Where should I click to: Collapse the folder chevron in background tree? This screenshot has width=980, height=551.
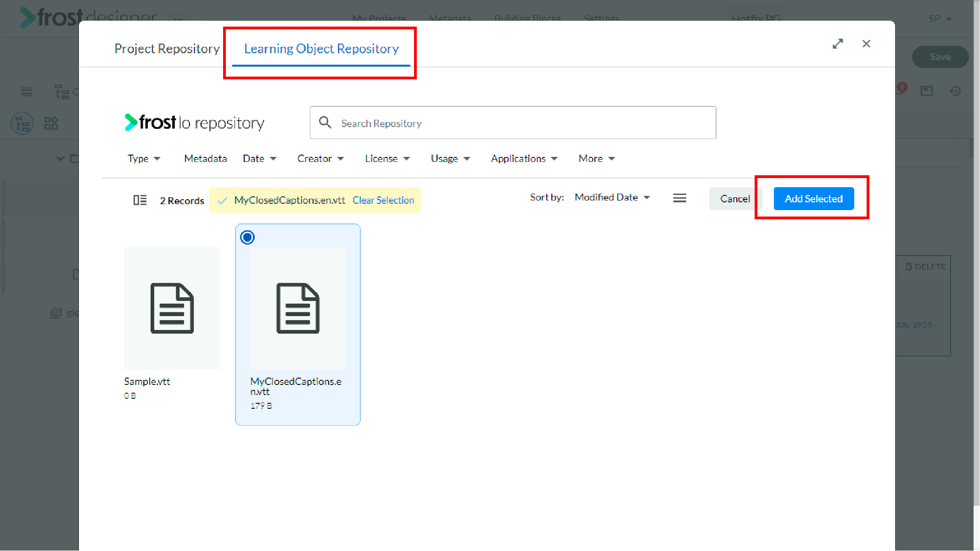pos(60,159)
